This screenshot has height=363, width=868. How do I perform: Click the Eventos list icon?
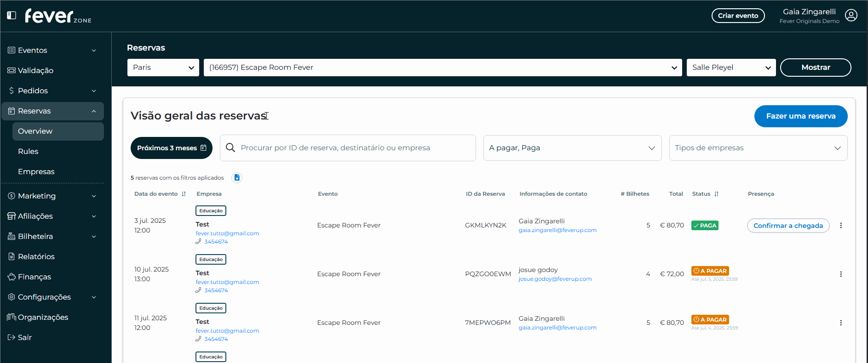point(11,50)
